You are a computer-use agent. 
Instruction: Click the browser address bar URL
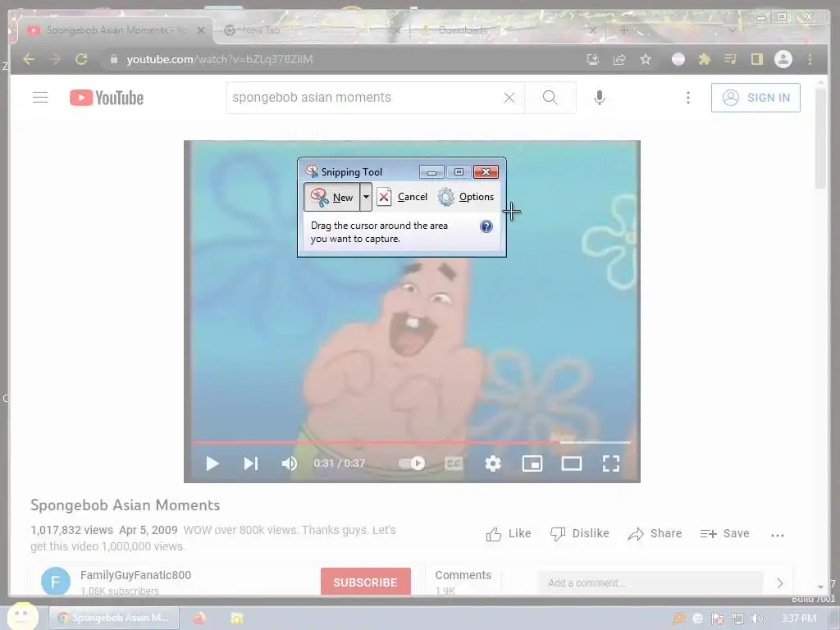tap(220, 59)
